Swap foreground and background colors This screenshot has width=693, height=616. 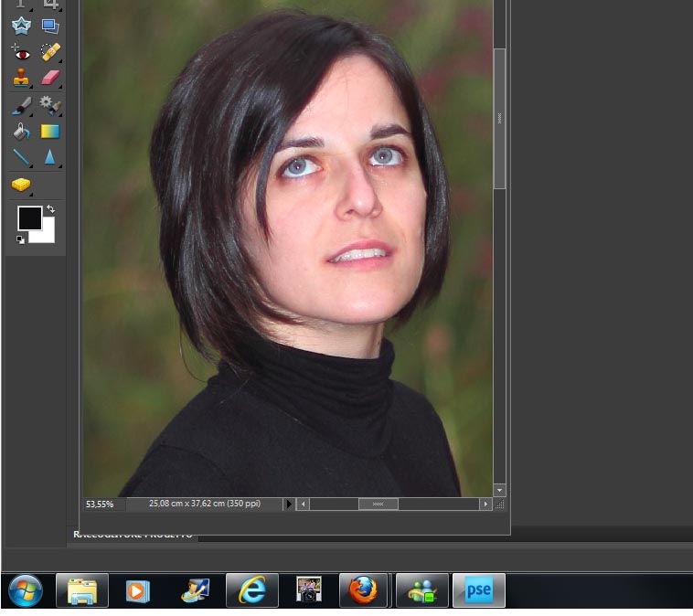pyautogui.click(x=50, y=209)
